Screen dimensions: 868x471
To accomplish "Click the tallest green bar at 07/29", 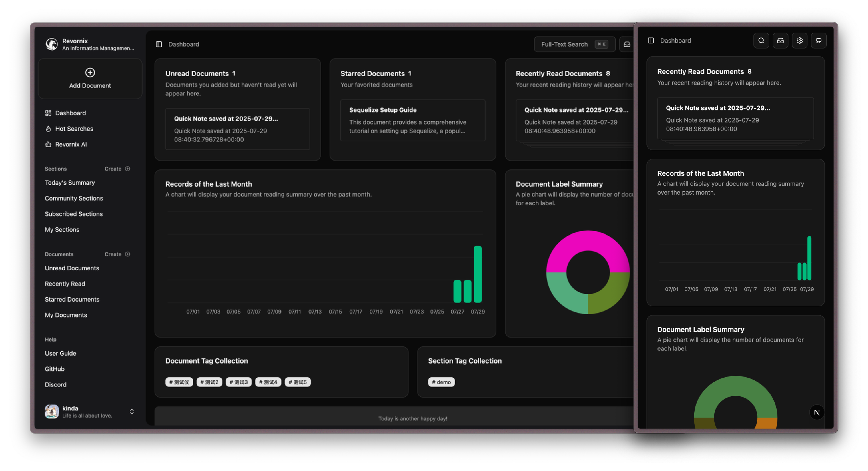I will 478,274.
